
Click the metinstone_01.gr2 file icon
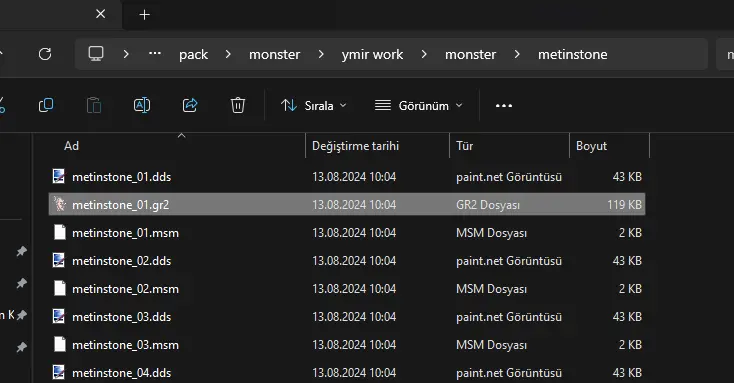pyautogui.click(x=59, y=205)
